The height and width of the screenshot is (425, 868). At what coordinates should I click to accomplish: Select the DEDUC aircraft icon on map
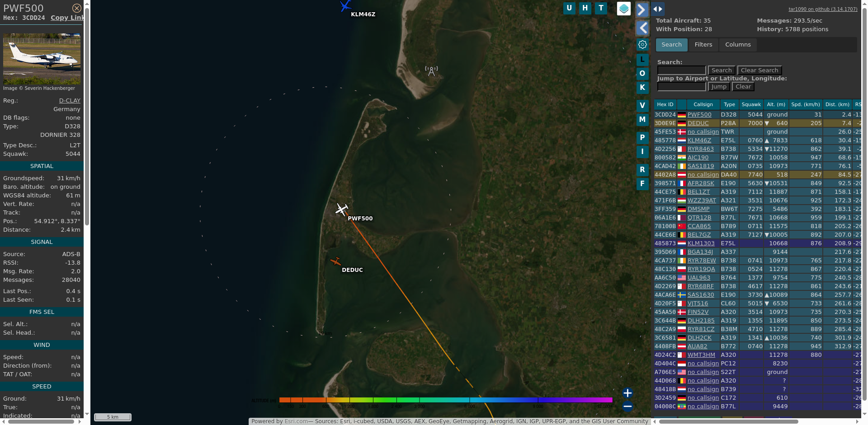pyautogui.click(x=335, y=262)
